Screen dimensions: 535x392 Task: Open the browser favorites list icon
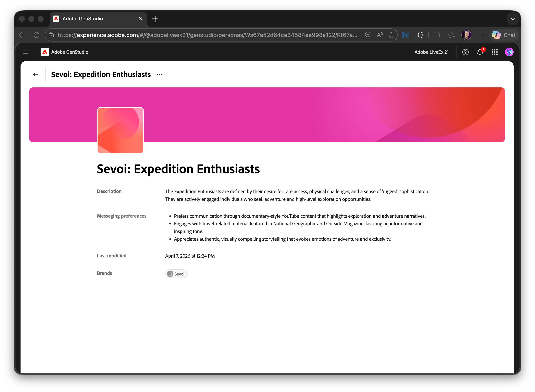click(x=451, y=35)
